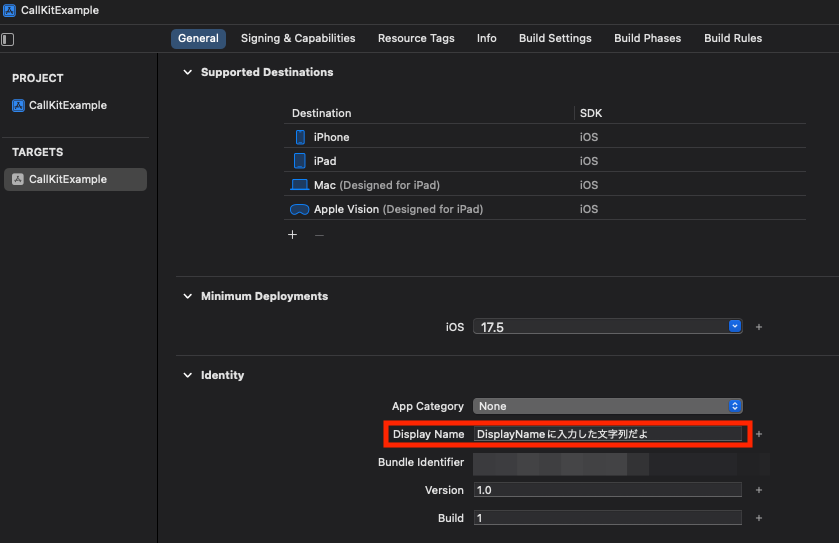Add a new destination with plus button

[x=293, y=235]
